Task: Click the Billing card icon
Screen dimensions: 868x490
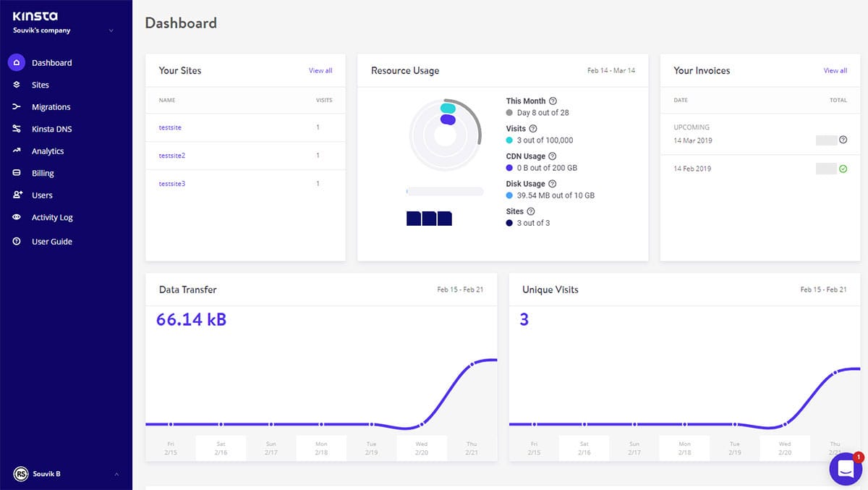Action: [17, 173]
